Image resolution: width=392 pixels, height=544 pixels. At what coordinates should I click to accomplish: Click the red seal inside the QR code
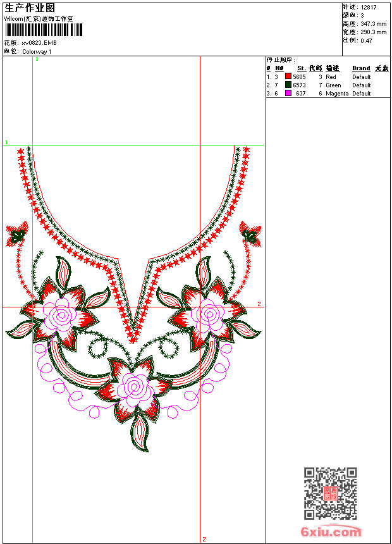[x=330, y=493]
